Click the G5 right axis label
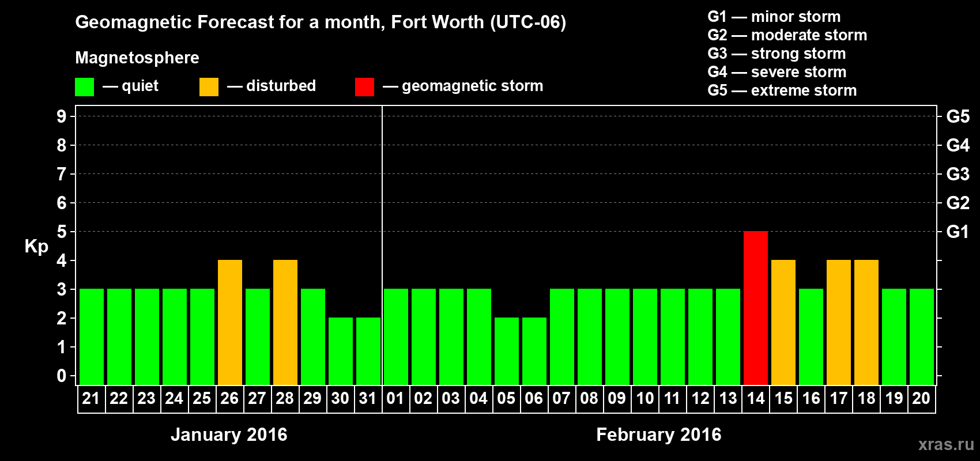Viewport: 980px width, 461px height. click(x=958, y=116)
